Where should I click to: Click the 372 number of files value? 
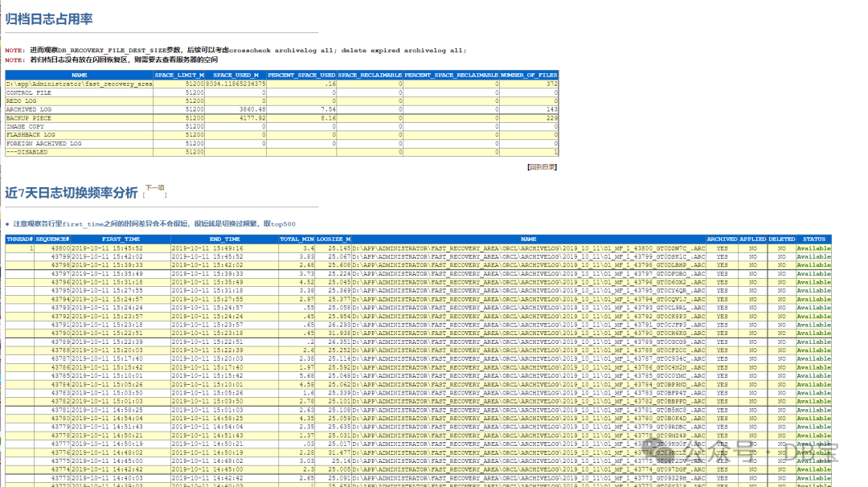[x=552, y=84]
